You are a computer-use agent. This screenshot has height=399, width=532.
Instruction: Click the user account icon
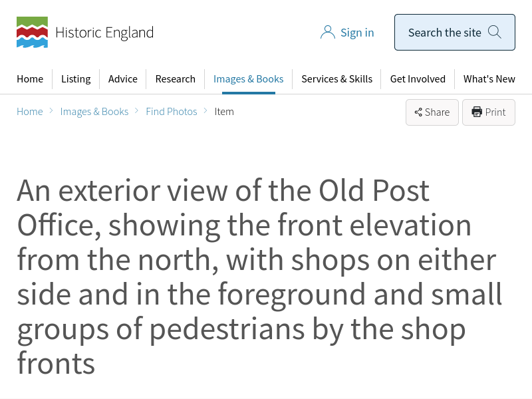click(327, 33)
